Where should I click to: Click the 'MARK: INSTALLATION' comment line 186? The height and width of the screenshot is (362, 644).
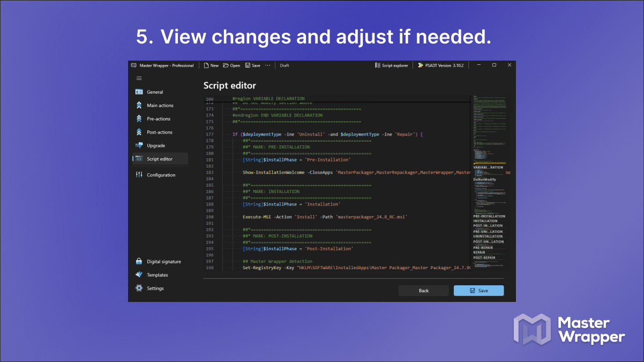271,191
